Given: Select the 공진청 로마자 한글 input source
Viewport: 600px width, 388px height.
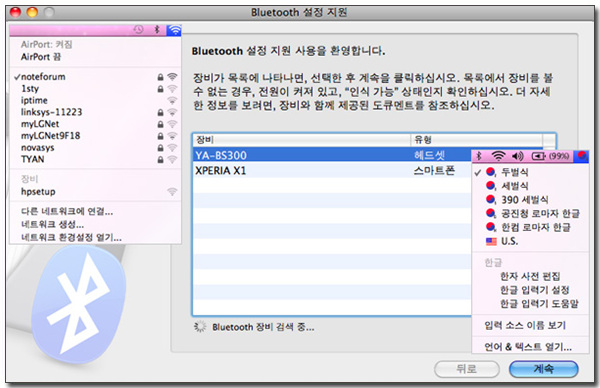Looking at the screenshot, I should [x=530, y=214].
